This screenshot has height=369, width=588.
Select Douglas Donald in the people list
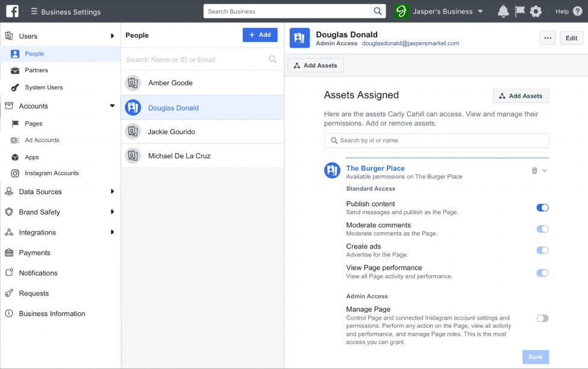pos(202,108)
